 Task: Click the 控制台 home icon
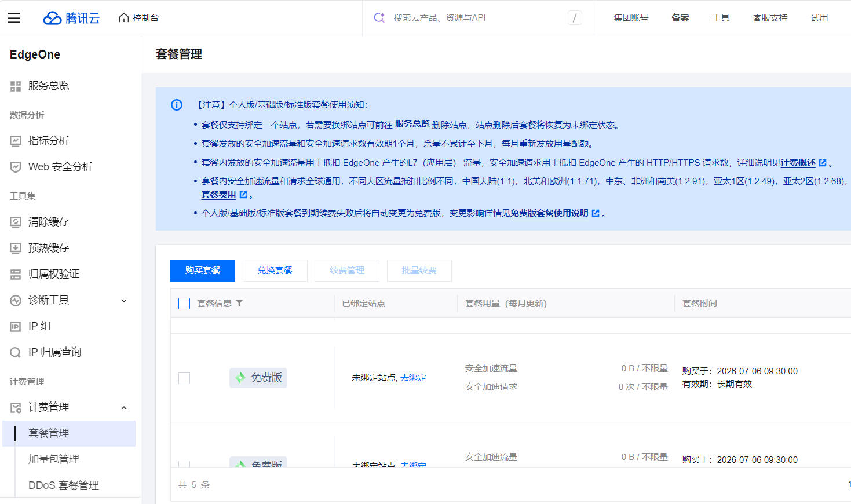click(123, 18)
